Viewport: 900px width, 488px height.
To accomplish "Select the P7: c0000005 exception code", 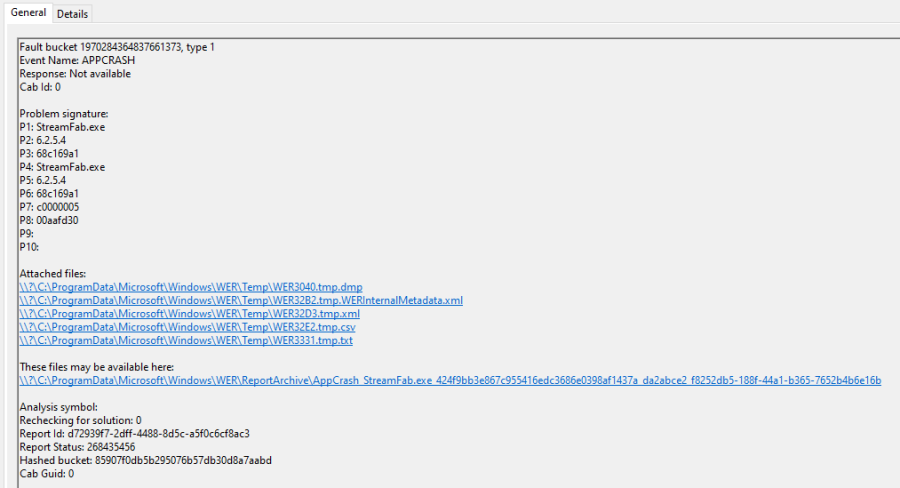I will (x=49, y=207).
